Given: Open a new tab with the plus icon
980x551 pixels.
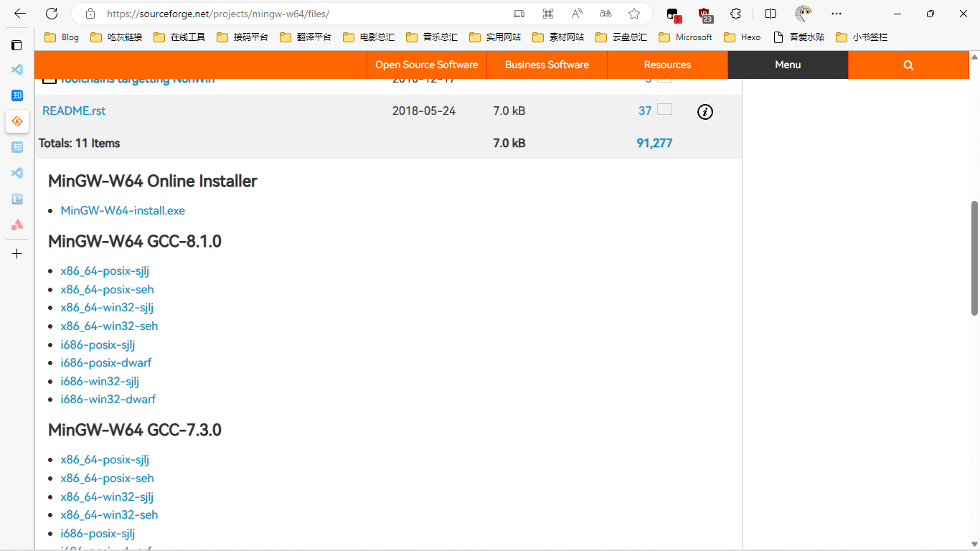Looking at the screenshot, I should 17,254.
